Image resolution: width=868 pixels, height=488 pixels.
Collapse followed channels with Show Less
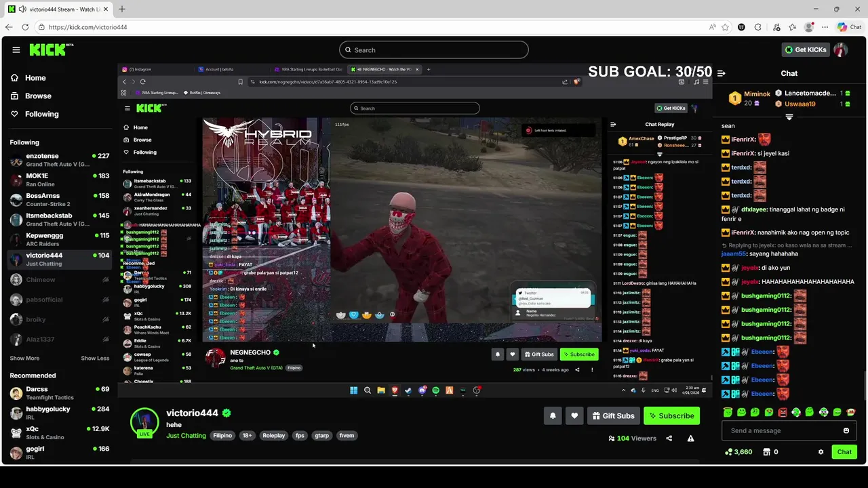(95, 358)
